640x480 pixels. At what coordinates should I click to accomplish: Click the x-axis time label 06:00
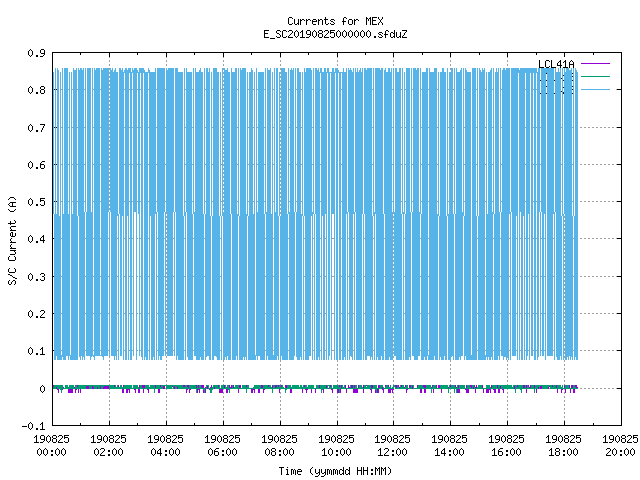pyautogui.click(x=222, y=452)
